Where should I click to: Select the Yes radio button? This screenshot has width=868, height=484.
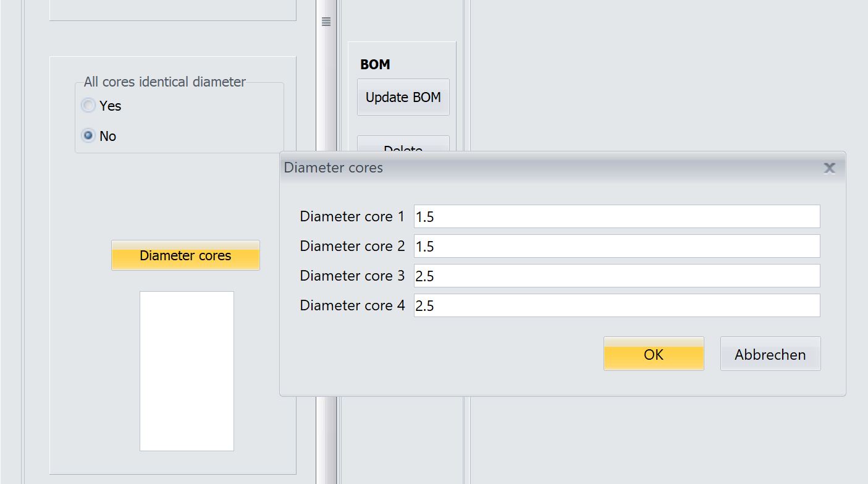point(89,106)
